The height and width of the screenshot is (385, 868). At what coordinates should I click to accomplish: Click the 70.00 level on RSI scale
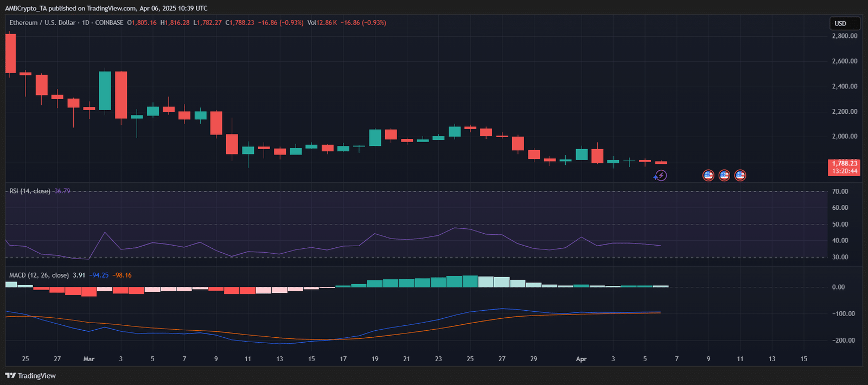[840, 191]
